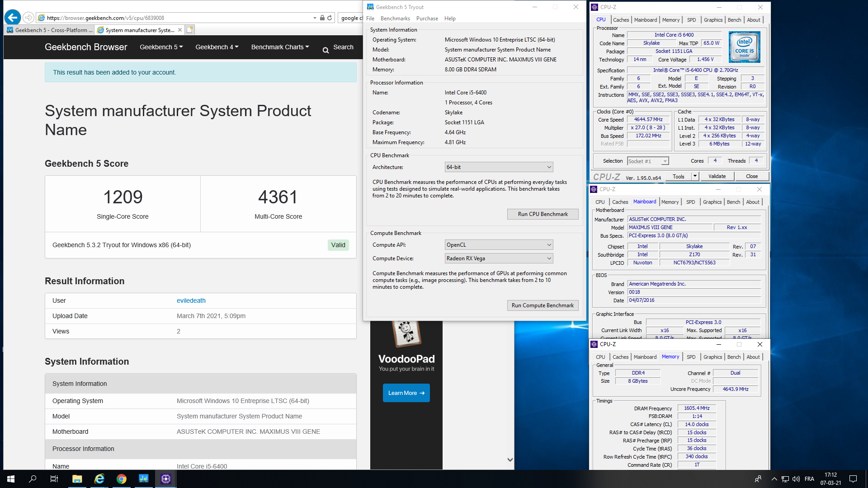Click the taskbar search magnifier icon
Viewport: 868px width, 488px height.
[33, 479]
